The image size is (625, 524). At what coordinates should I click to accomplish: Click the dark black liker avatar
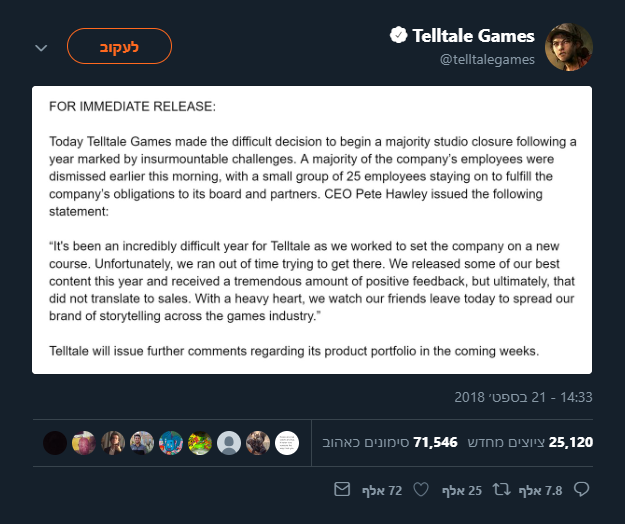pyautogui.click(x=55, y=442)
